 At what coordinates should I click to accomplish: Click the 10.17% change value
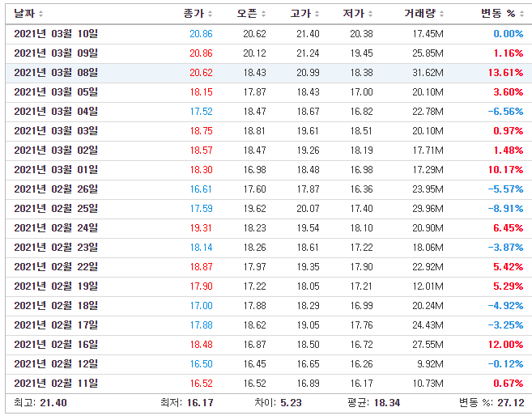[505, 169]
